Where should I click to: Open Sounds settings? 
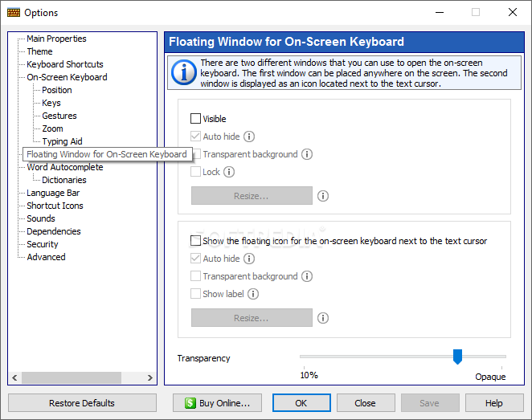coord(41,218)
